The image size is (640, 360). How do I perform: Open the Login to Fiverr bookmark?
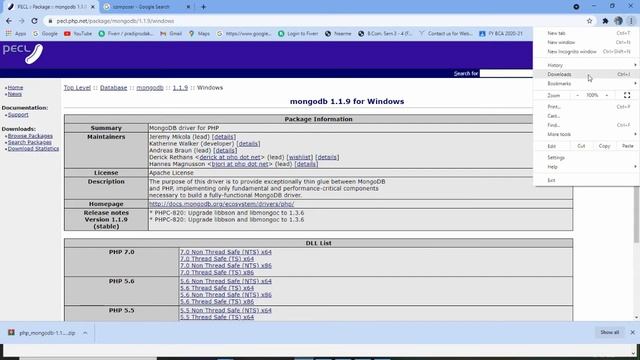(298, 33)
